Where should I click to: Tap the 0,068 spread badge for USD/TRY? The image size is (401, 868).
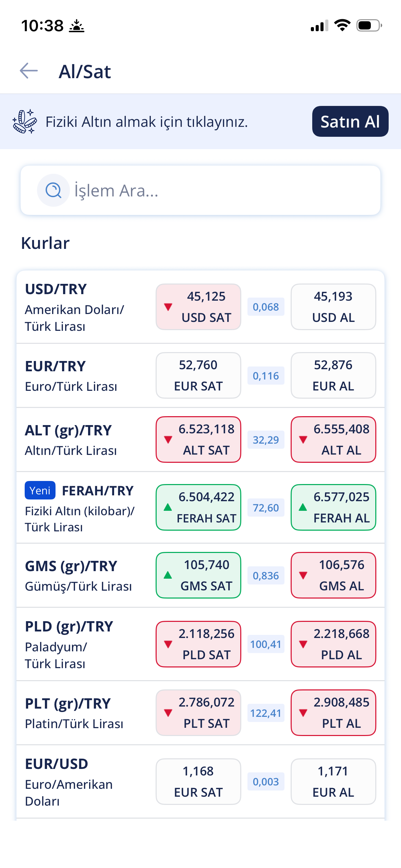tap(266, 307)
